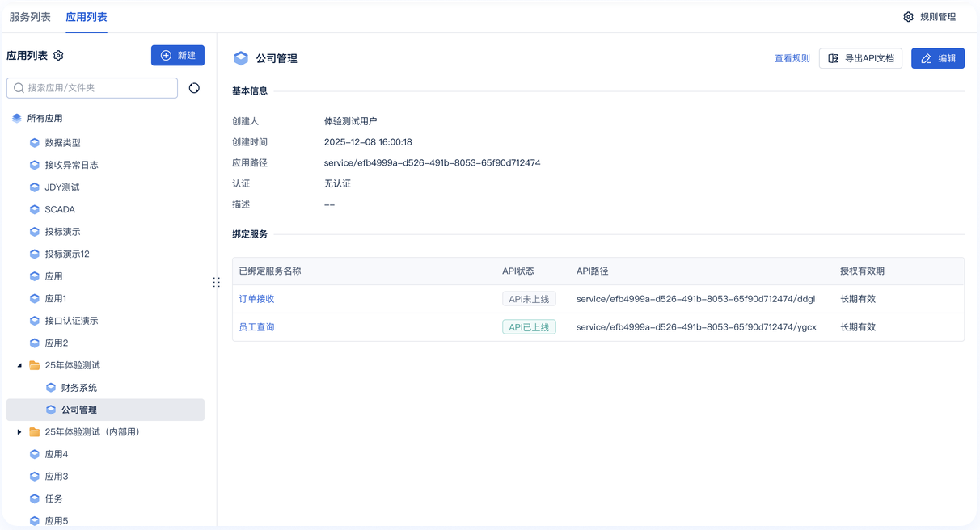Click the 应用3 app icon
This screenshot has width=980, height=530.
[x=35, y=477]
